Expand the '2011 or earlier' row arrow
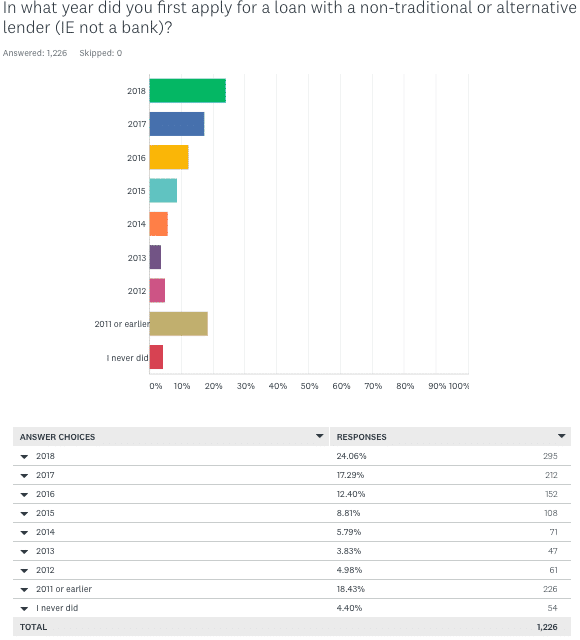The height and width of the screenshot is (640, 580). [x=24, y=590]
